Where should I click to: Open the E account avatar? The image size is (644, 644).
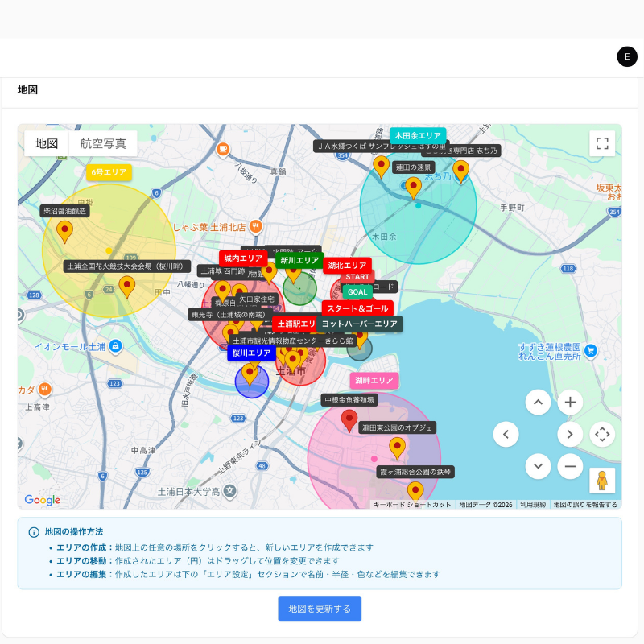626,56
